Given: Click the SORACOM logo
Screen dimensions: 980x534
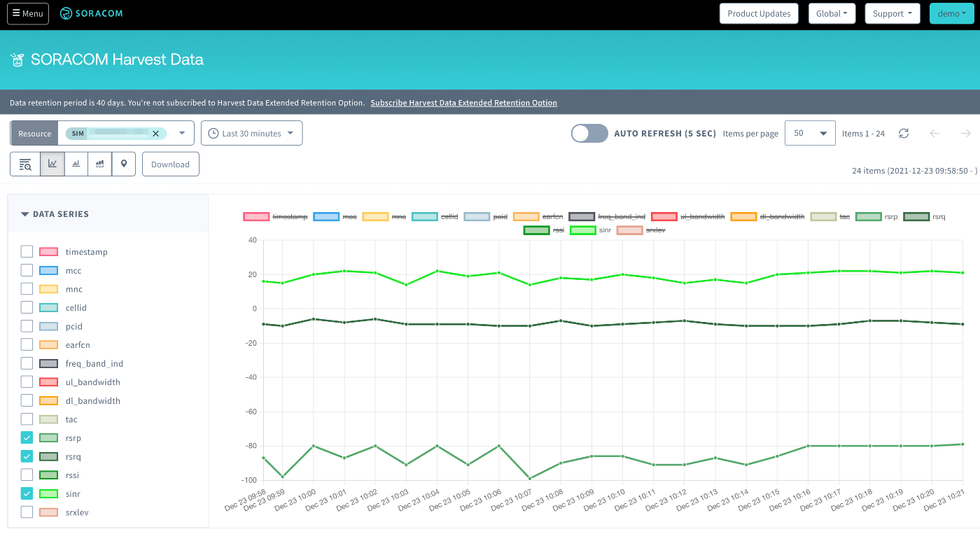Looking at the screenshot, I should click(x=92, y=13).
